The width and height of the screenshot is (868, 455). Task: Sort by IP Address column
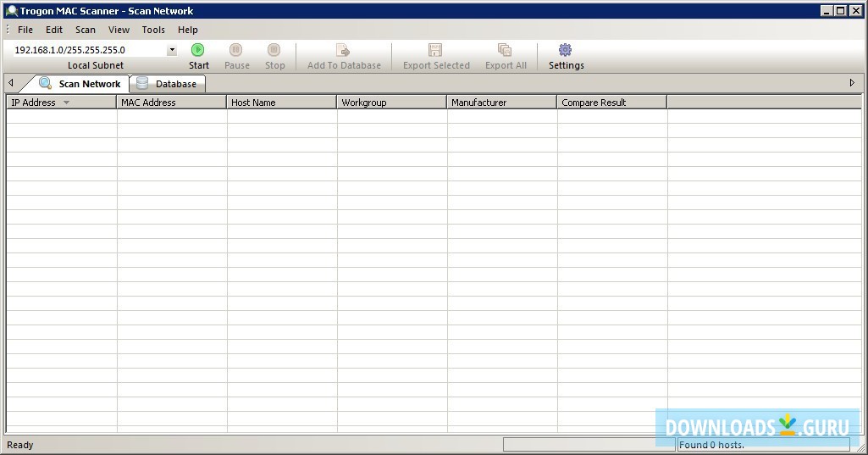pyautogui.click(x=61, y=102)
